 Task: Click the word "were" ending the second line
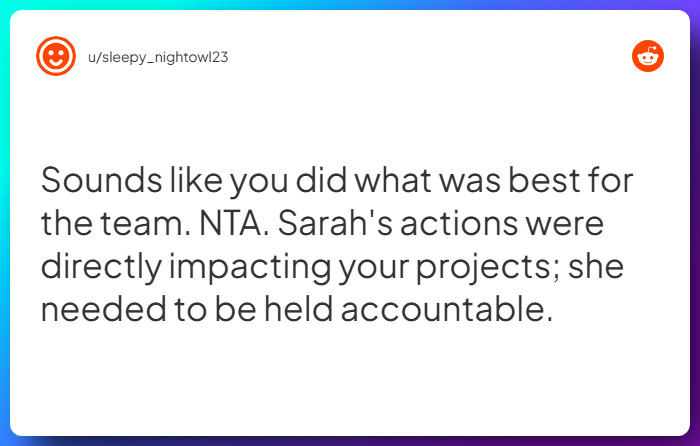[x=567, y=224]
